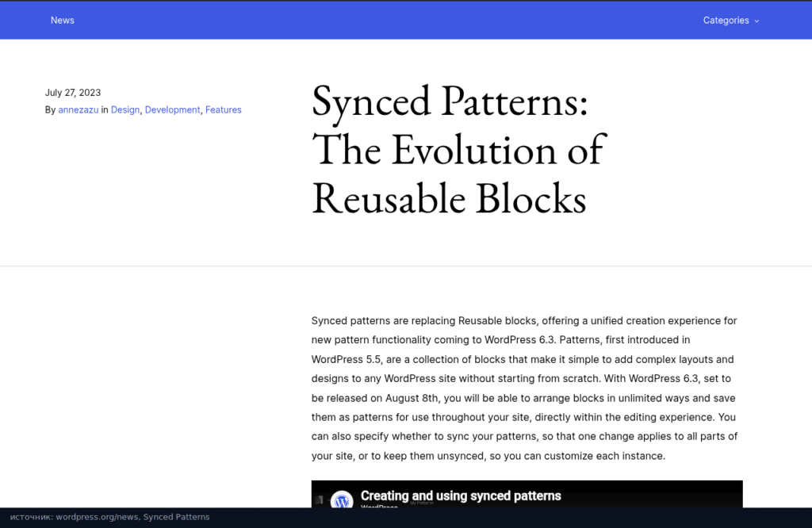
Task: Click the headline Synced Patterns: The Evolution
Action: click(459, 150)
